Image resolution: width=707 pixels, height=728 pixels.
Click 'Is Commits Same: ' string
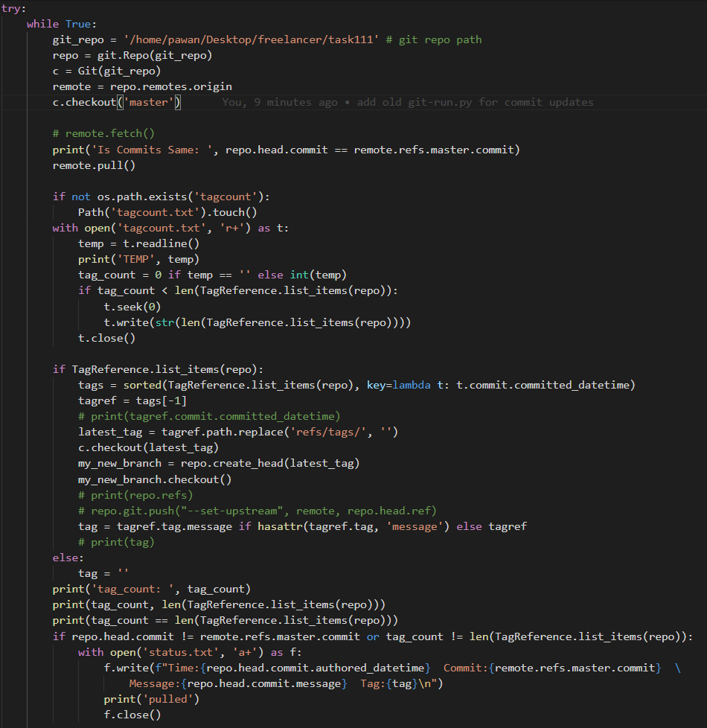(x=152, y=150)
